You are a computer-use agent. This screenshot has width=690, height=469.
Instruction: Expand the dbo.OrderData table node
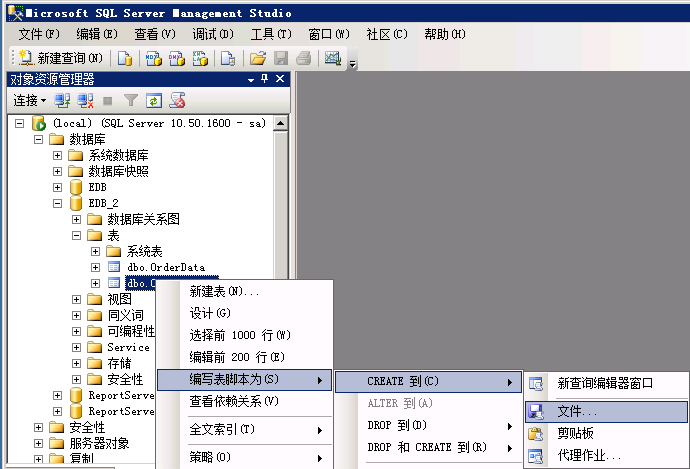95,267
